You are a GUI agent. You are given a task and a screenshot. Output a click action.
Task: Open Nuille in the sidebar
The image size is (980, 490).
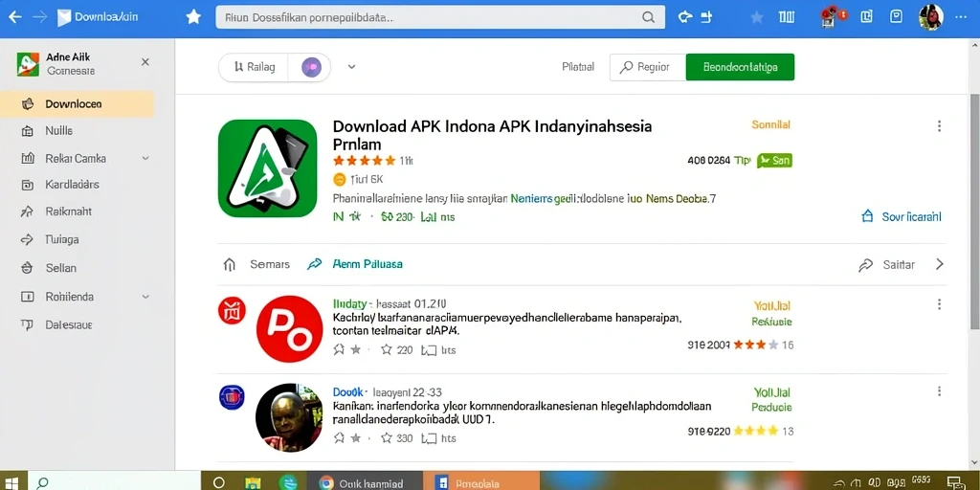point(58,130)
